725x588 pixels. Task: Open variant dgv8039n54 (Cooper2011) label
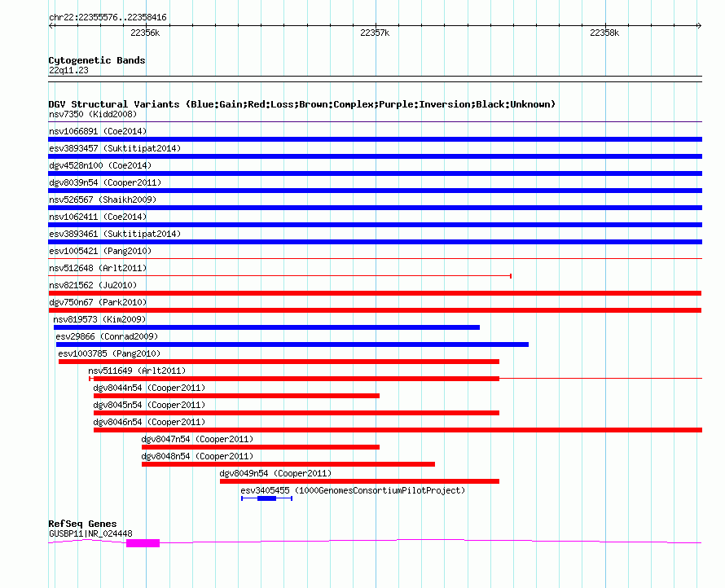click(105, 182)
